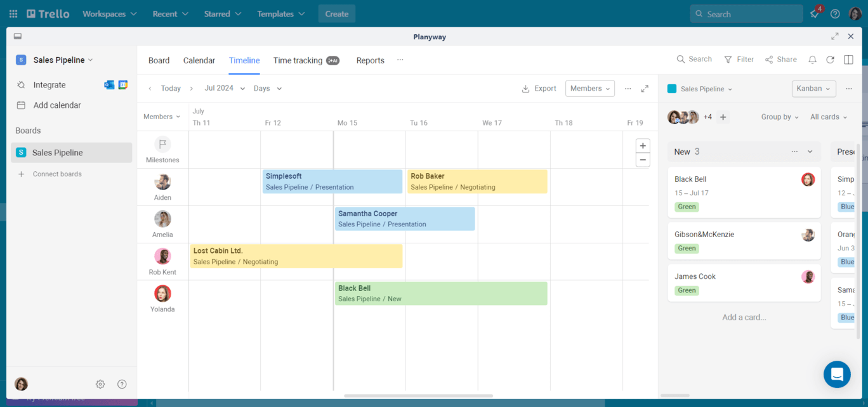Viewport: 868px width, 407px height.
Task: Add a member with the plus icon
Action: pos(723,117)
